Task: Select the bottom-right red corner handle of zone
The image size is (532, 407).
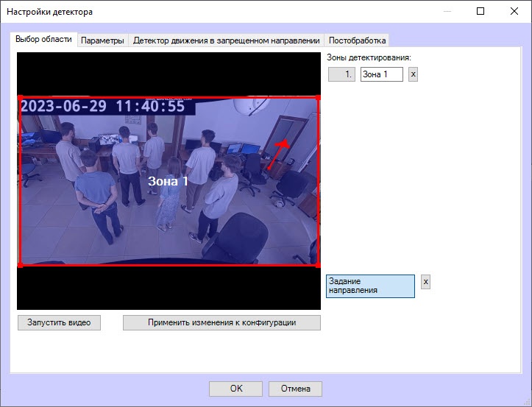Action: click(318, 265)
